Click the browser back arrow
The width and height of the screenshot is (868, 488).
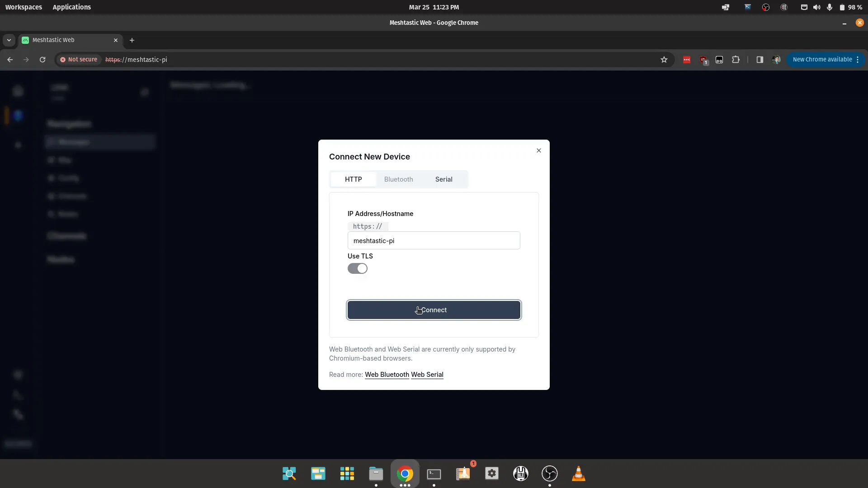[x=10, y=60]
